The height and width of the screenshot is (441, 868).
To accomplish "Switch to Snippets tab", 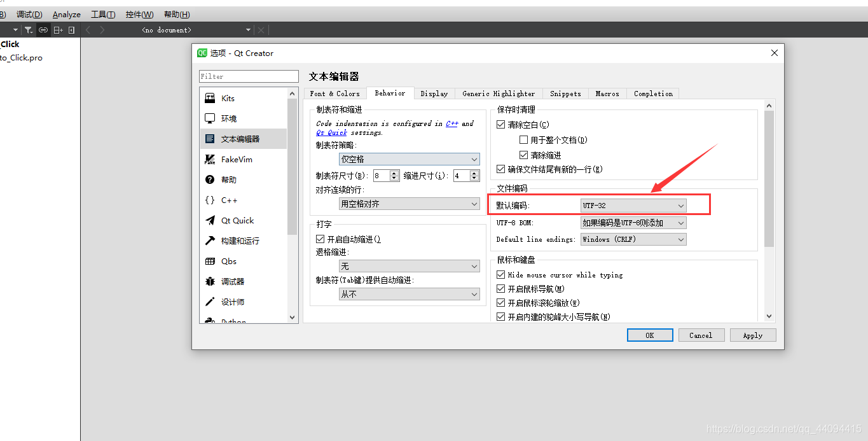I will point(565,94).
